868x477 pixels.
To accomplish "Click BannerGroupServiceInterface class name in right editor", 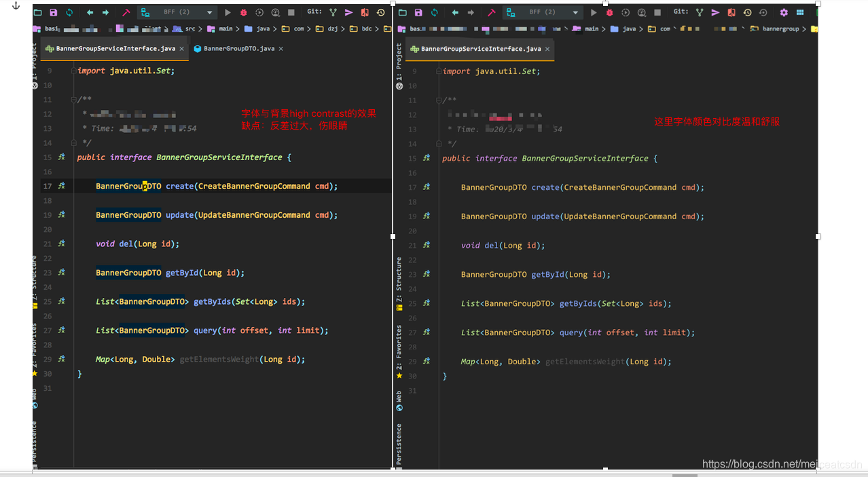I will [x=585, y=158].
